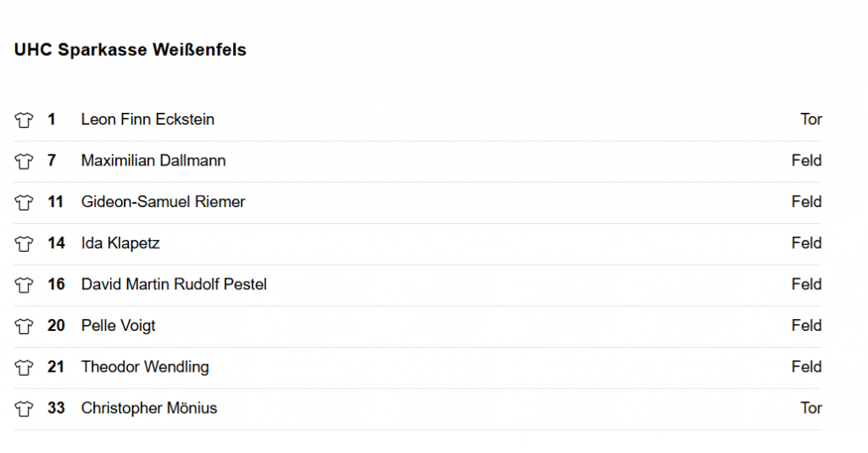Click jersey icon beside Christopher Mönius
Viewport: 868px width, 453px height.
click(x=24, y=409)
